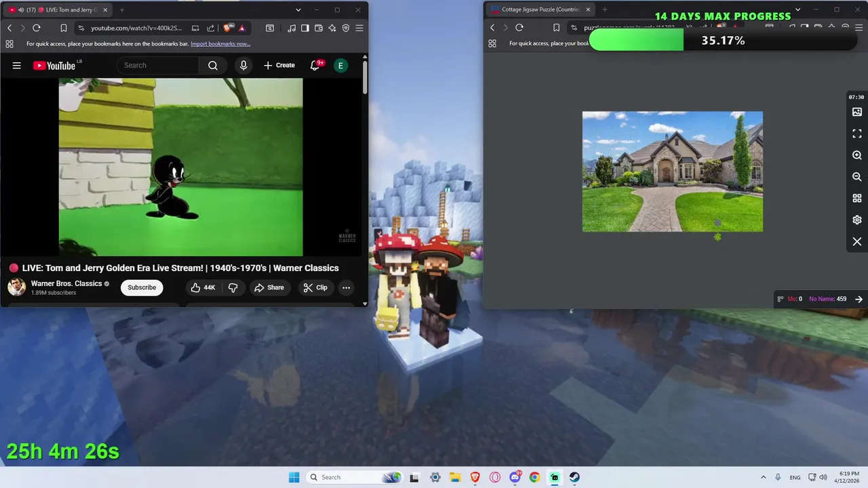Share the live stream video
868x488 pixels.
269,287
